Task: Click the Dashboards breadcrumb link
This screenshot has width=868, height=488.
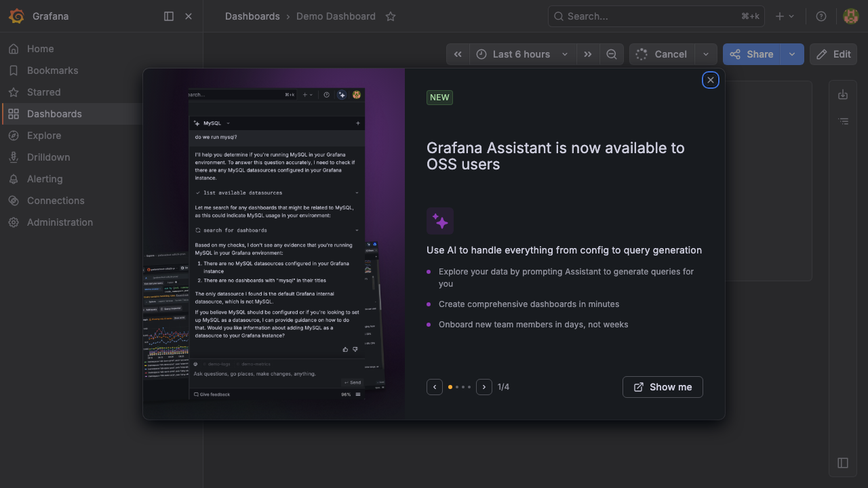Action: [x=252, y=16]
